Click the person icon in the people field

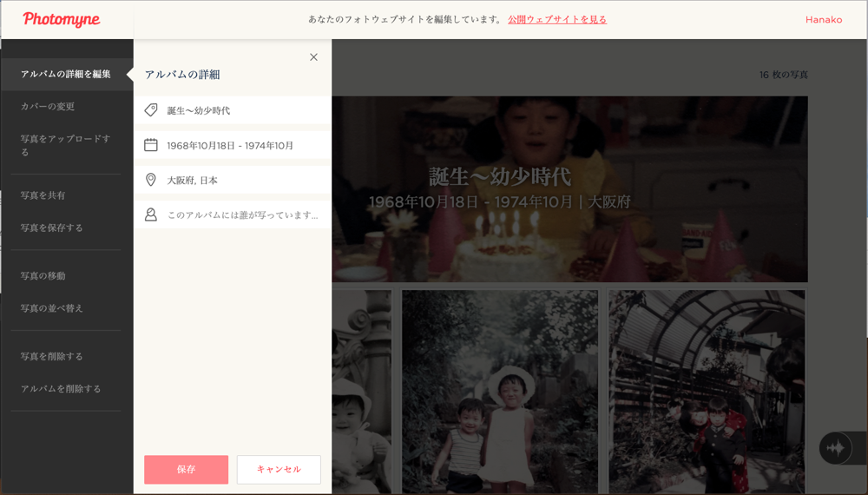150,214
